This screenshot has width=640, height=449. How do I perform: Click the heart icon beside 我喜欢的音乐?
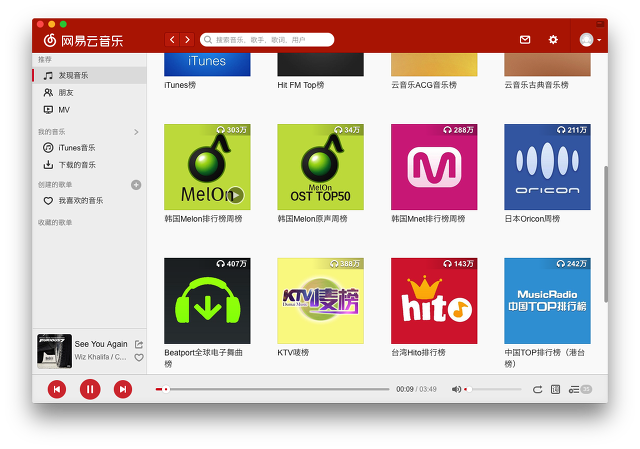48,201
